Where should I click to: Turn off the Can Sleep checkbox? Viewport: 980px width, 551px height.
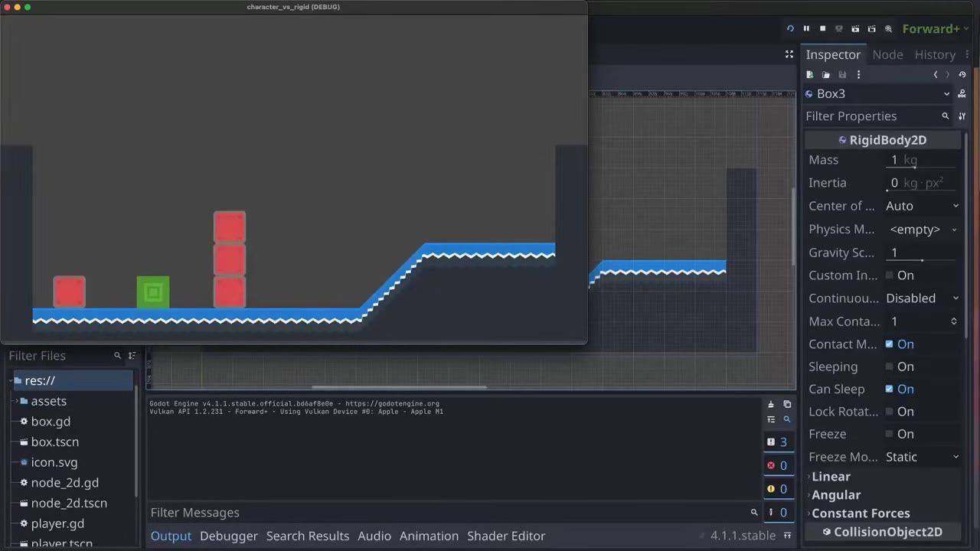click(889, 389)
